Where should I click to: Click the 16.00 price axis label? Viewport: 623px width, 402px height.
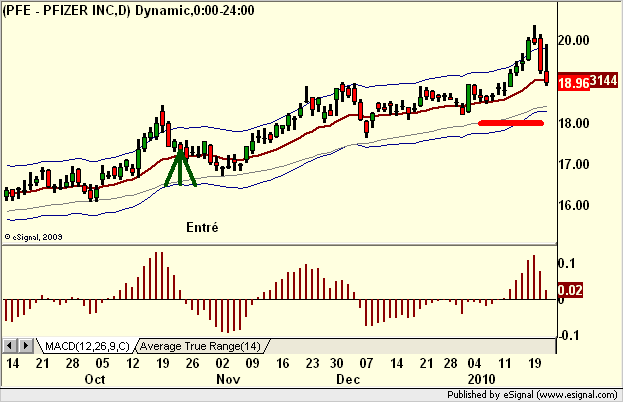(x=574, y=205)
